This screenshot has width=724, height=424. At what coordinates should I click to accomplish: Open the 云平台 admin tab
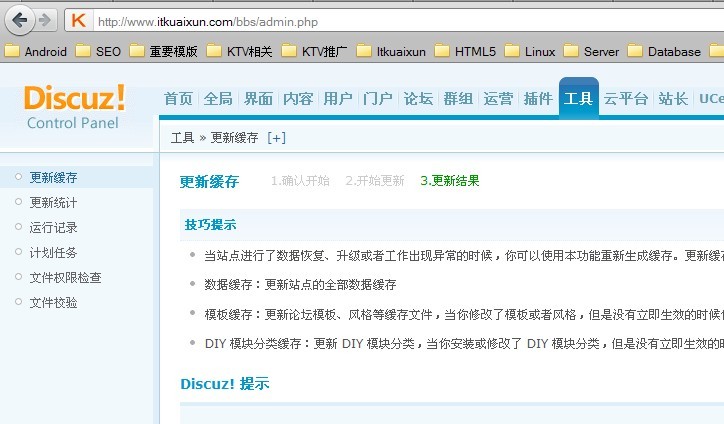(626, 98)
